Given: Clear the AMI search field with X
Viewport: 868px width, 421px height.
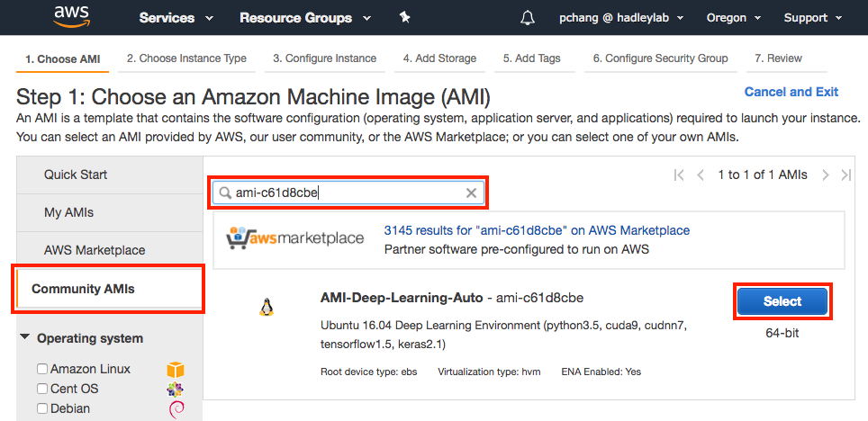Looking at the screenshot, I should point(471,193).
